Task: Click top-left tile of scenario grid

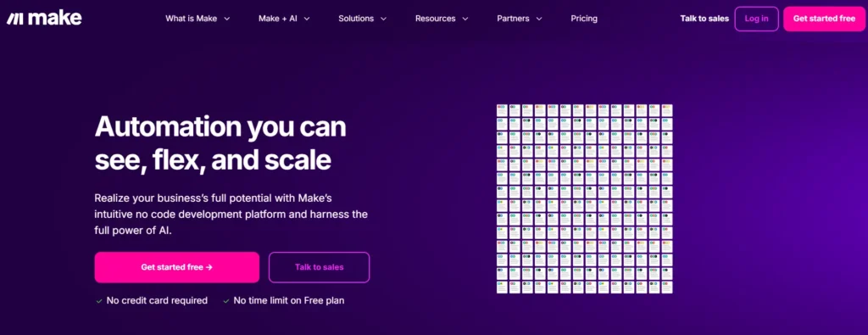Action: [502, 109]
